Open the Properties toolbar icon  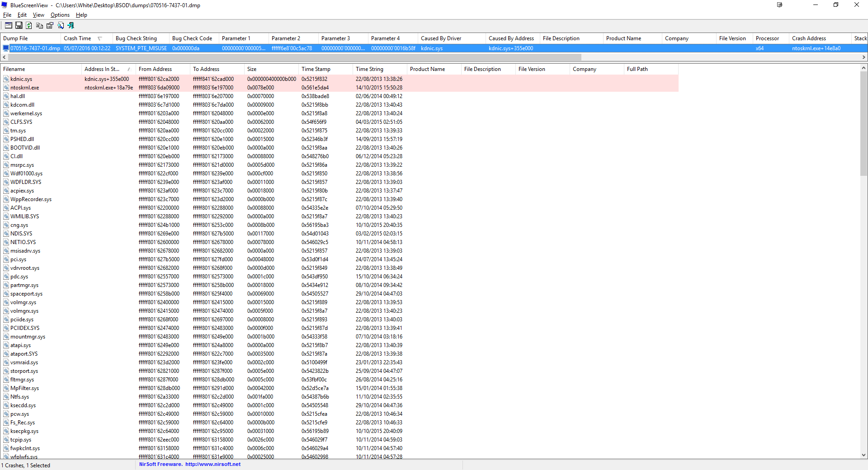point(50,26)
